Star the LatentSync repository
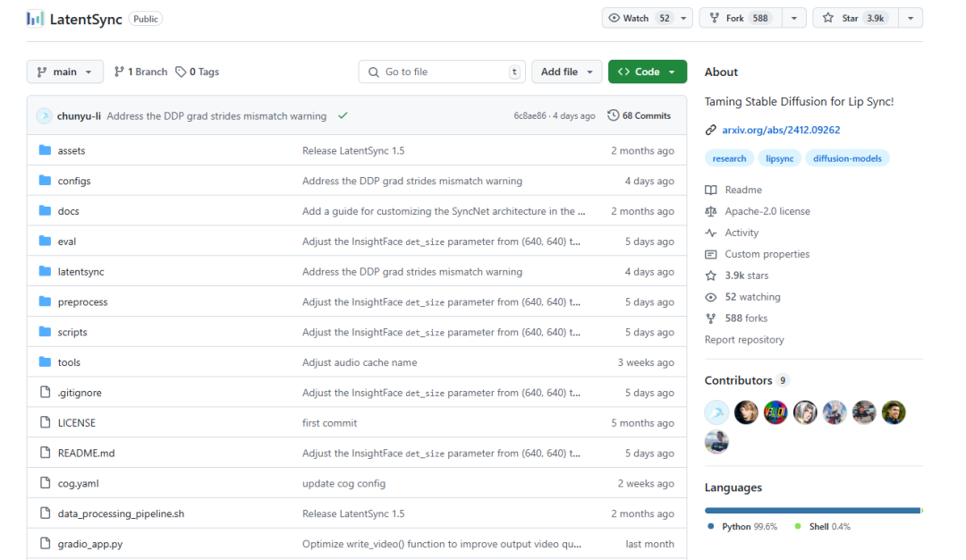 click(856, 19)
